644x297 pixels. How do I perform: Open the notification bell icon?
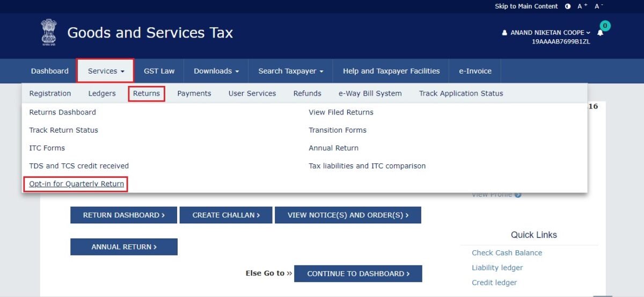click(600, 33)
